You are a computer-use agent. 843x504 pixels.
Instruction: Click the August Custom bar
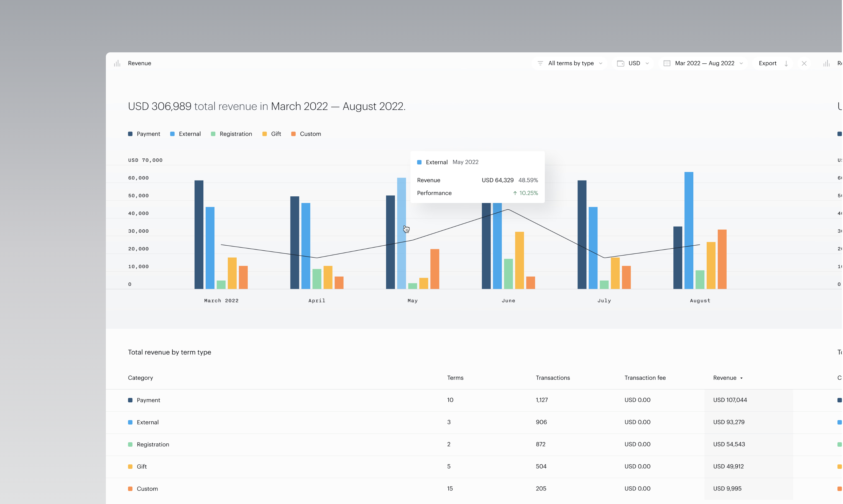[723, 260]
